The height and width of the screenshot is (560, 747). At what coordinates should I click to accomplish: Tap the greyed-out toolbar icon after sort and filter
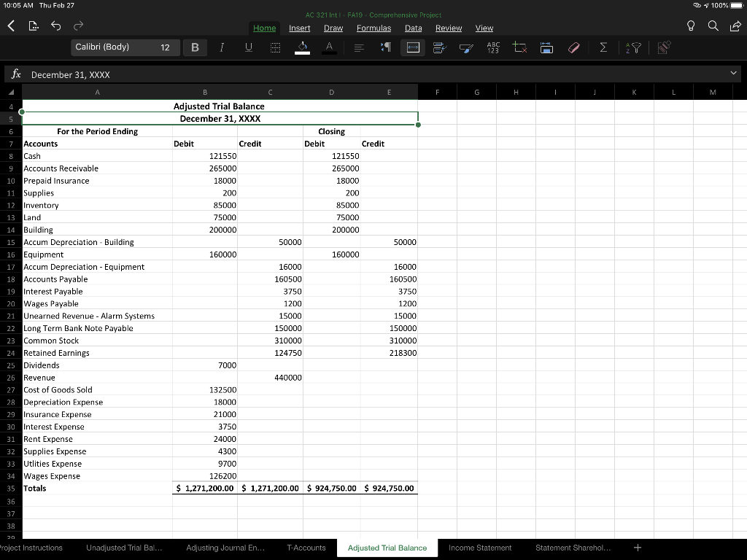[664, 47]
